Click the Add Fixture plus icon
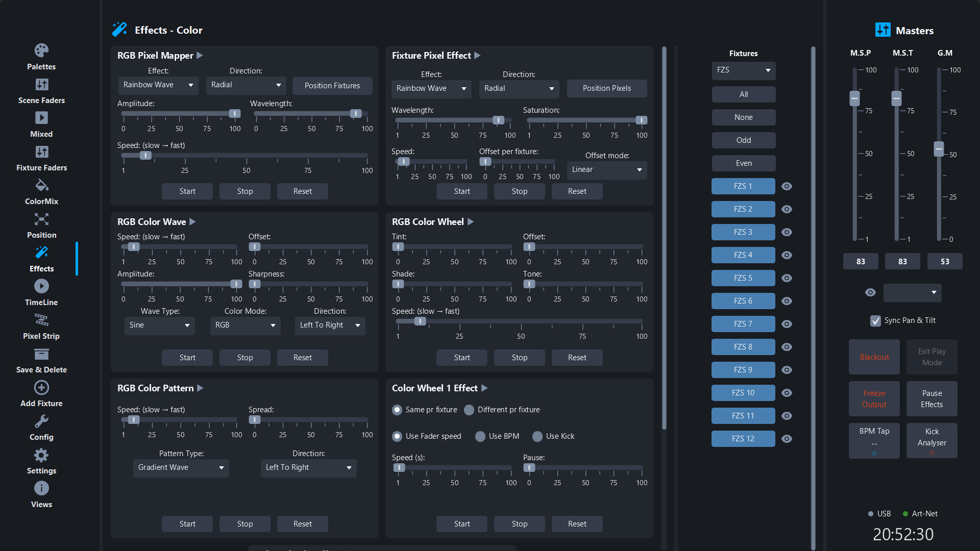The image size is (980, 551). (41, 387)
